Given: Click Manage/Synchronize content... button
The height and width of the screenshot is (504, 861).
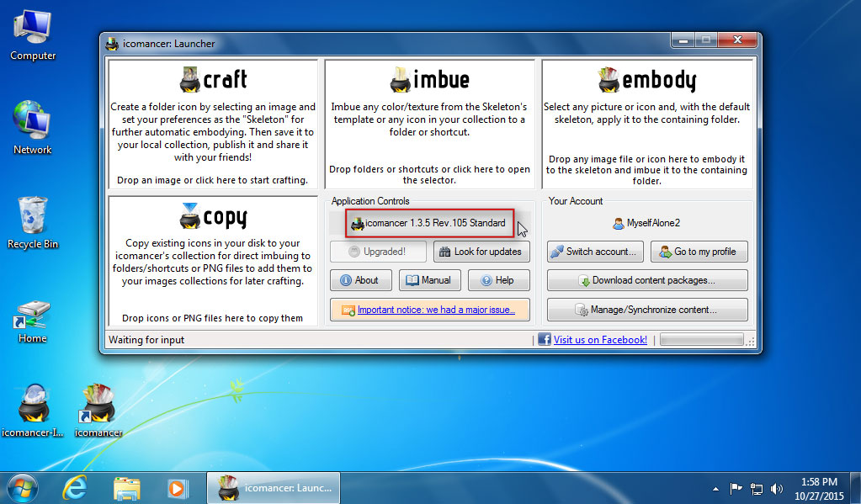Looking at the screenshot, I should click(647, 310).
